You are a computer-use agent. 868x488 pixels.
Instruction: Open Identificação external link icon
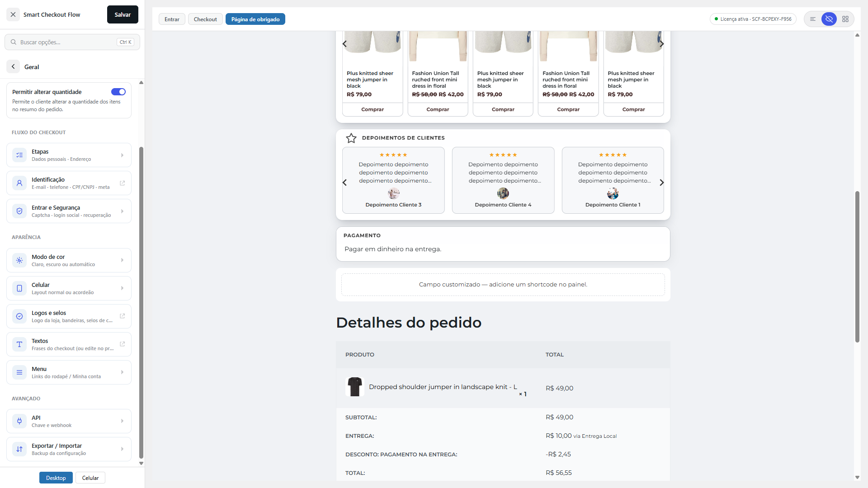122,183
